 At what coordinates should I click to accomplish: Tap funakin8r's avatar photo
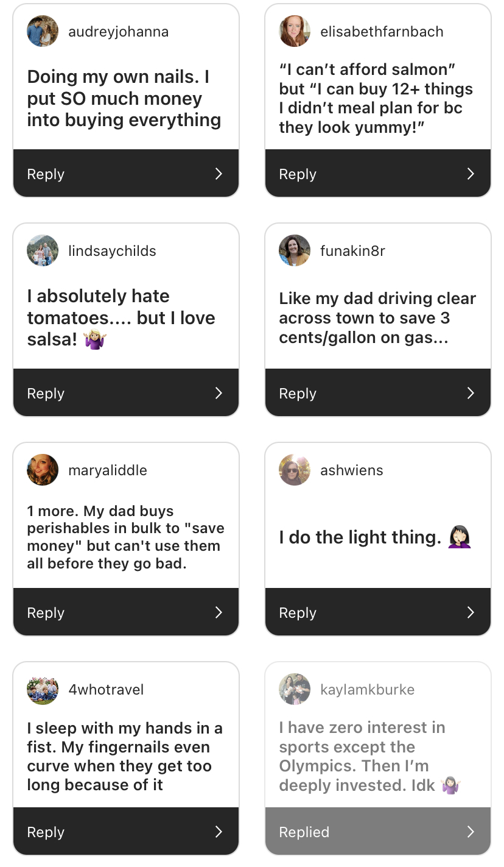(x=295, y=251)
